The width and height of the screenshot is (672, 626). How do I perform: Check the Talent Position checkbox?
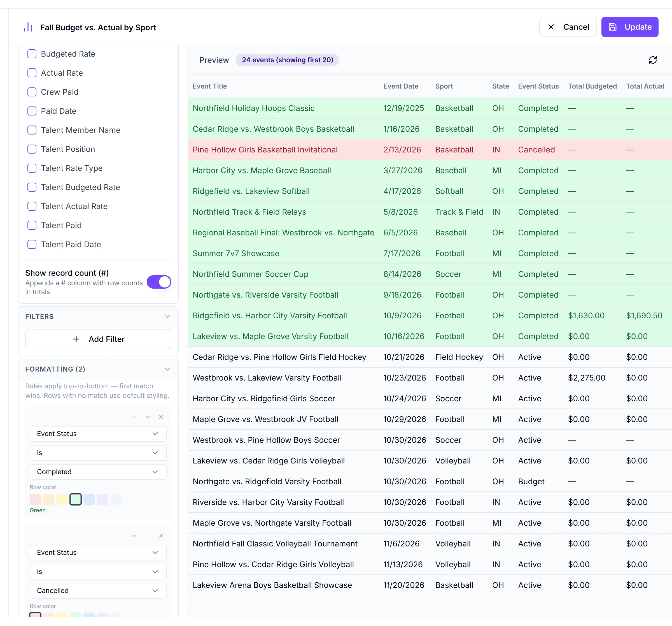pos(32,149)
